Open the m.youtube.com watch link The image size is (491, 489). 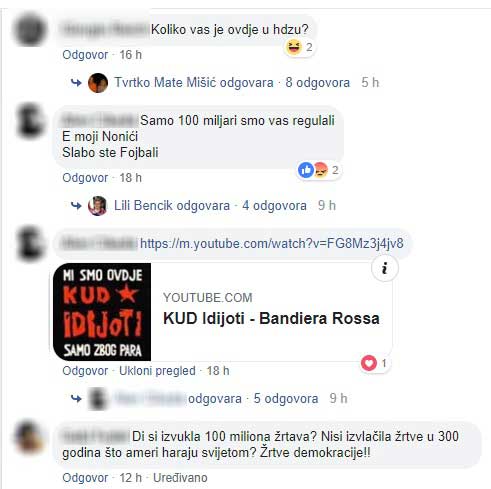(x=272, y=243)
